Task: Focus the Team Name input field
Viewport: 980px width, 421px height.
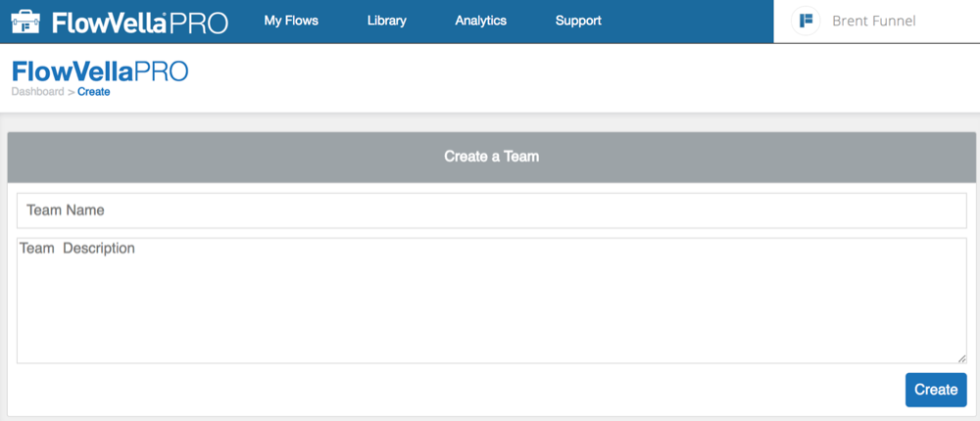Action: pyautogui.click(x=491, y=210)
